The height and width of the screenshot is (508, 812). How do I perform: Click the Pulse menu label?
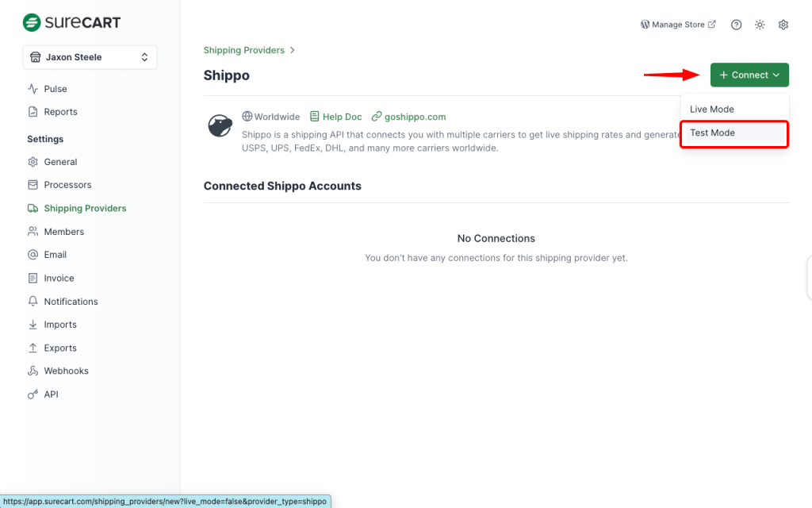click(x=56, y=89)
